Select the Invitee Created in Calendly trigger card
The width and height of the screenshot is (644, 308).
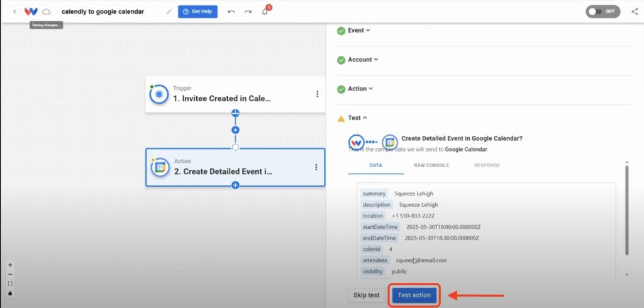pyautogui.click(x=235, y=94)
